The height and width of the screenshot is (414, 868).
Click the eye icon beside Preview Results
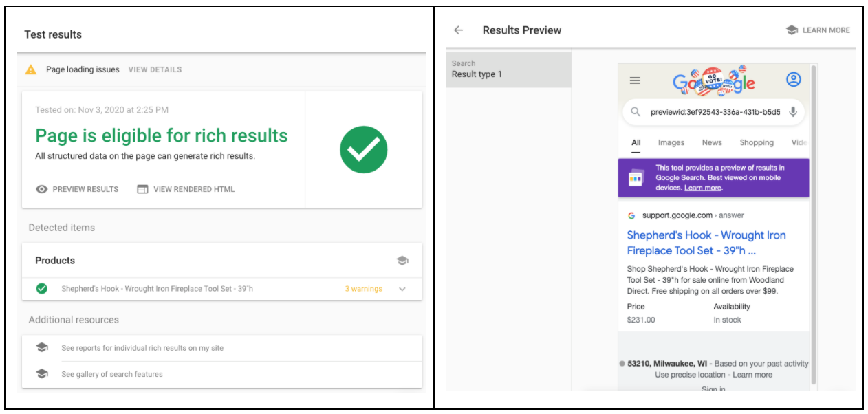[42, 189]
